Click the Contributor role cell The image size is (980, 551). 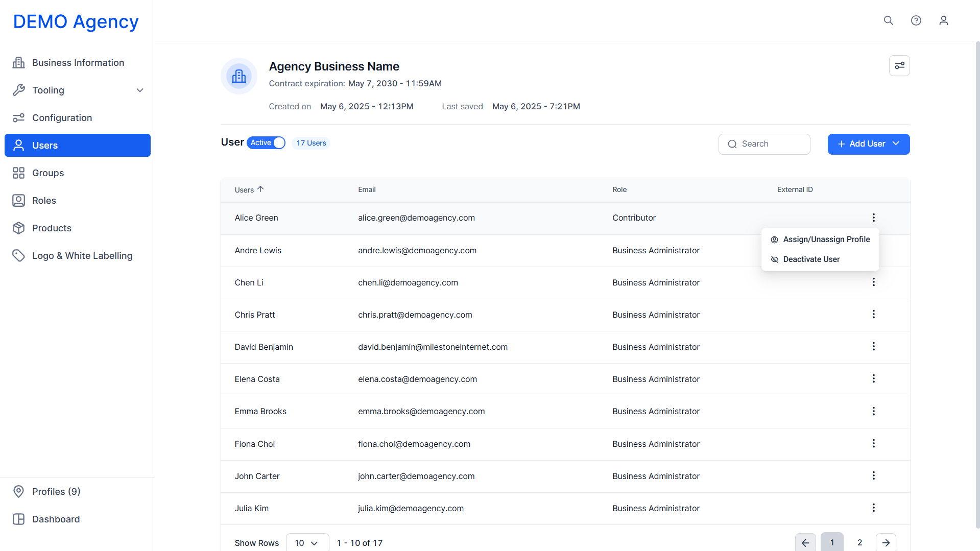634,218
